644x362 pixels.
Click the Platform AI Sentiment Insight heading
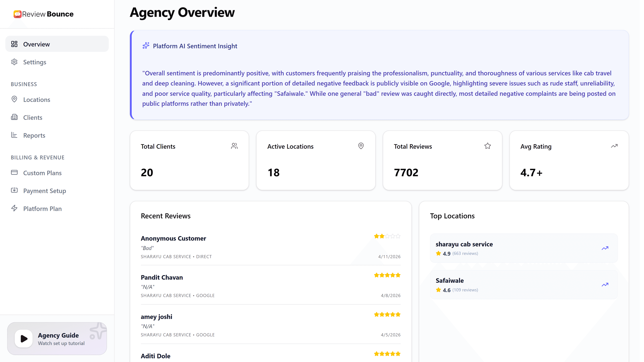(x=195, y=46)
